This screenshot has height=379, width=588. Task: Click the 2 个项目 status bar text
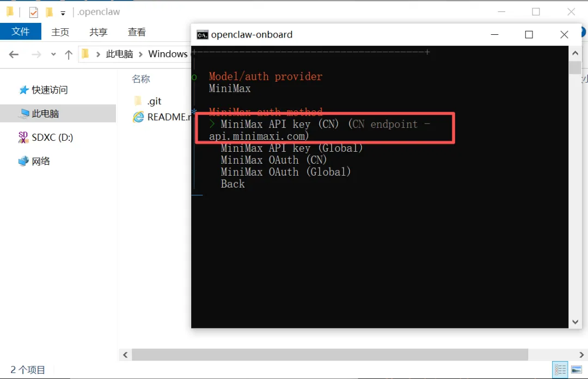coord(28,370)
